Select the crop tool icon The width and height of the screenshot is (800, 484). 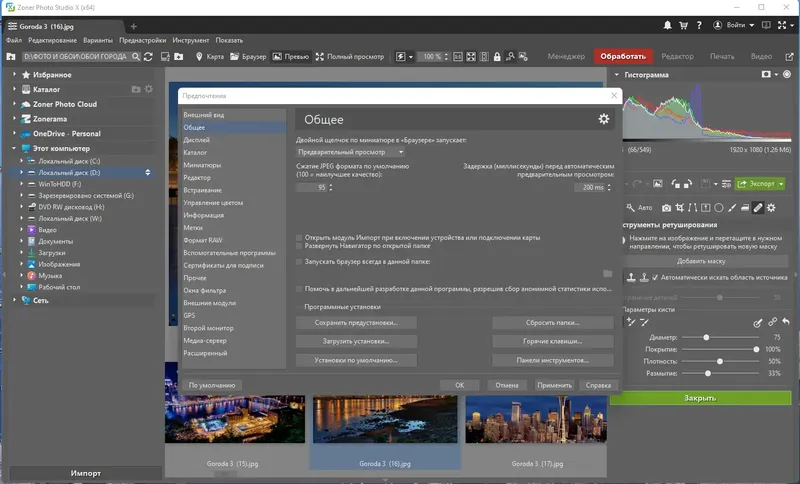681,207
